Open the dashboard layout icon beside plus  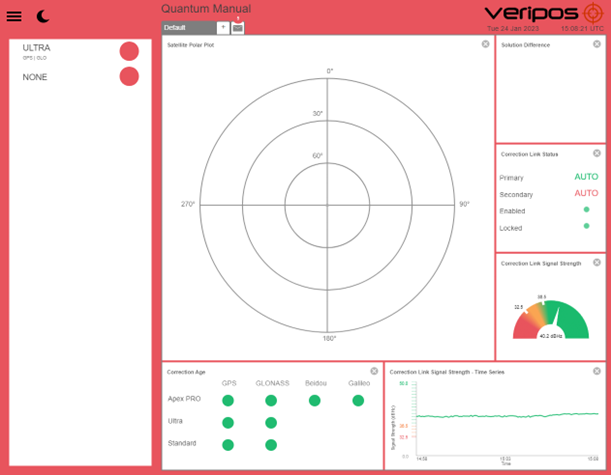238,28
